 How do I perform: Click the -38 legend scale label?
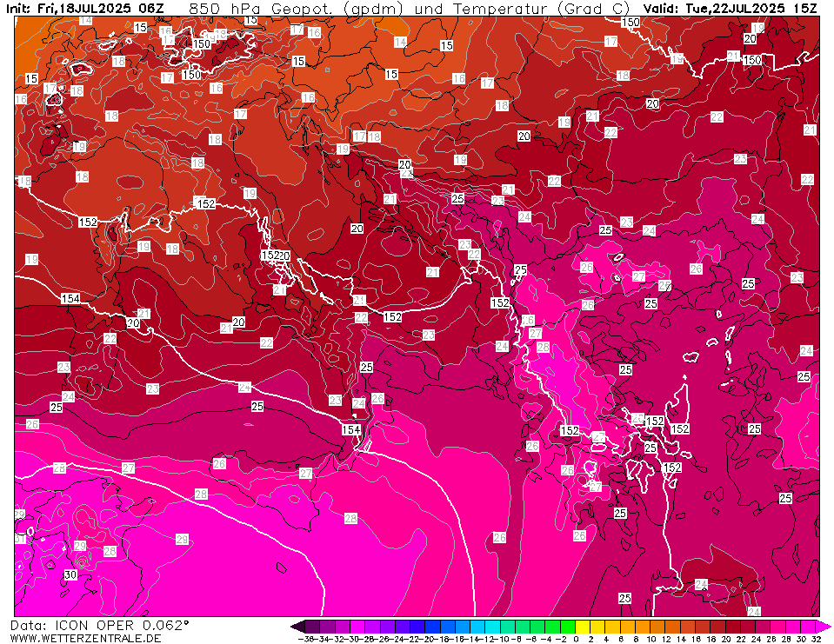(x=306, y=639)
